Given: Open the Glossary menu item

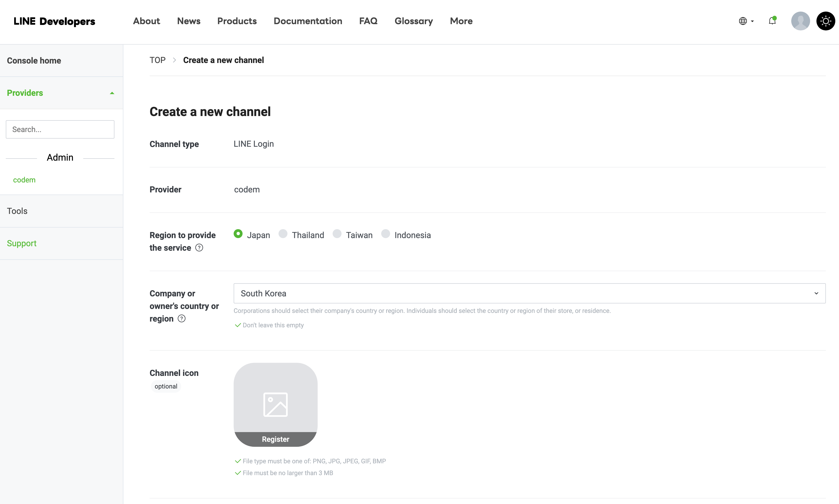Looking at the screenshot, I should point(413,21).
